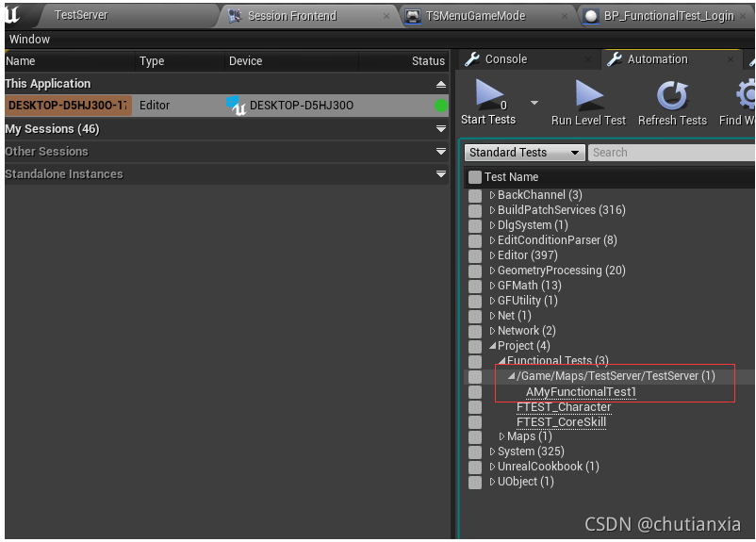Select the FTEST_Character test row
The width and height of the screenshot is (756, 542).
tap(564, 407)
